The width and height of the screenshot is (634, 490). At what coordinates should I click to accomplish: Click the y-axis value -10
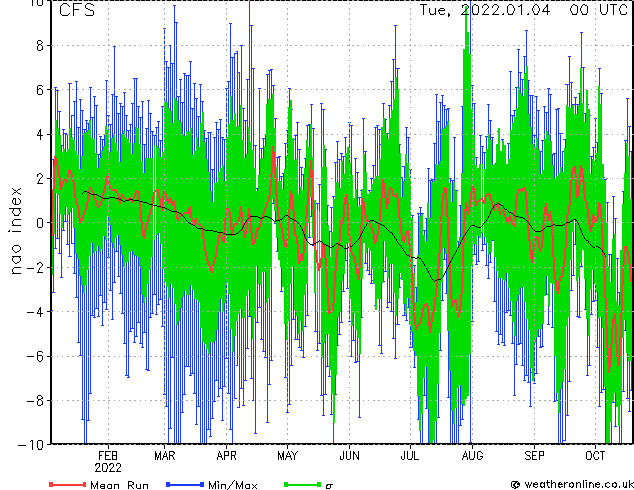(31, 445)
